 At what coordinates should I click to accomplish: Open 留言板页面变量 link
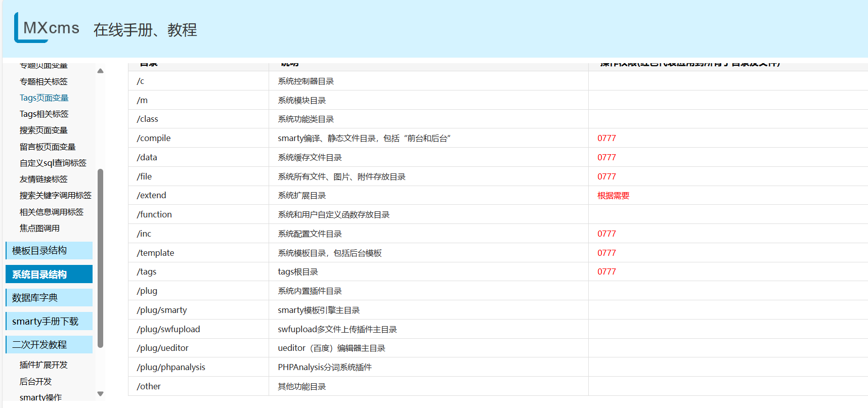pos(48,147)
